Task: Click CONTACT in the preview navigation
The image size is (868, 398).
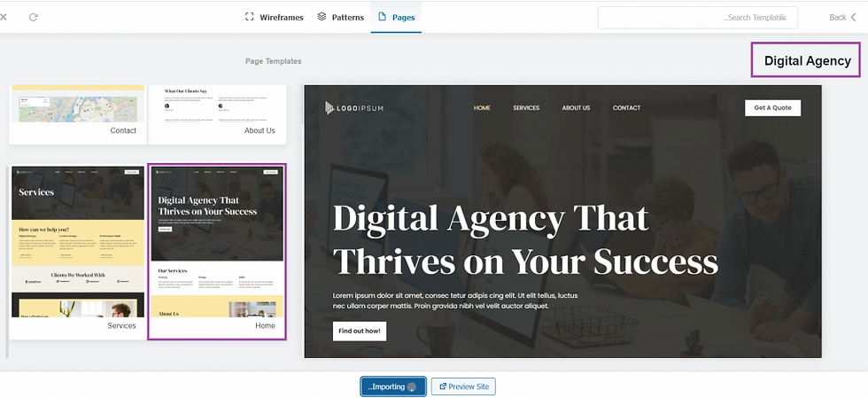Action: (626, 107)
